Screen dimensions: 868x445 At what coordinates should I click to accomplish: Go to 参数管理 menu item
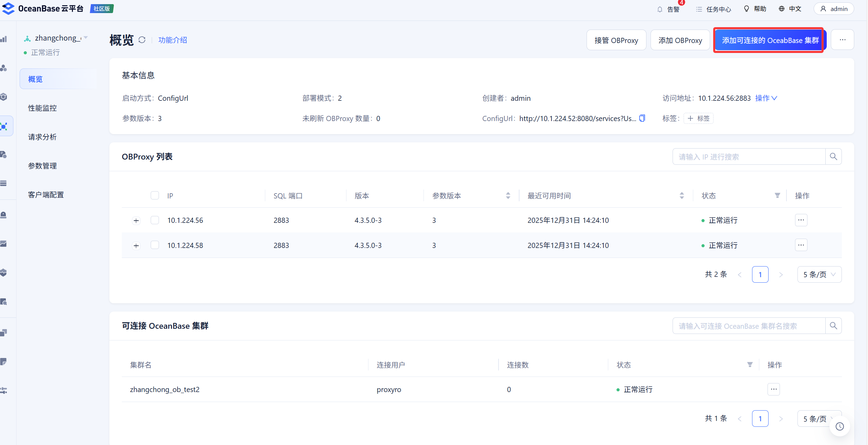tap(42, 166)
